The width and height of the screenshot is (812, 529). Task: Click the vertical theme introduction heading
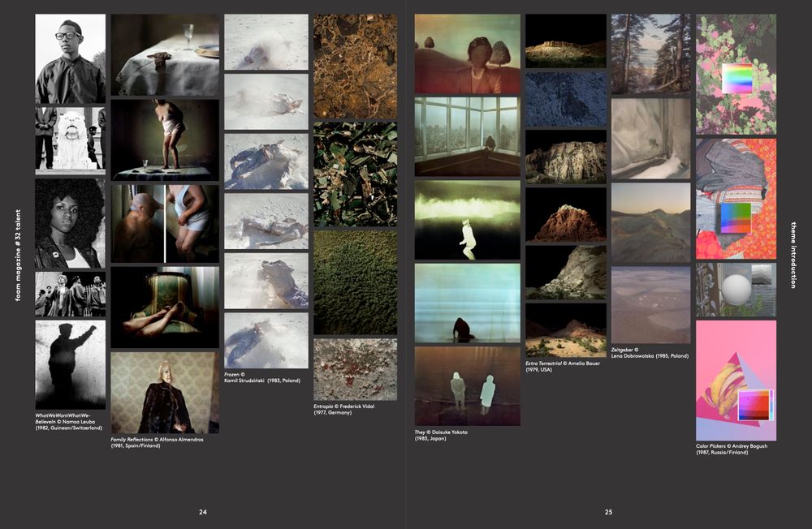[x=793, y=252]
